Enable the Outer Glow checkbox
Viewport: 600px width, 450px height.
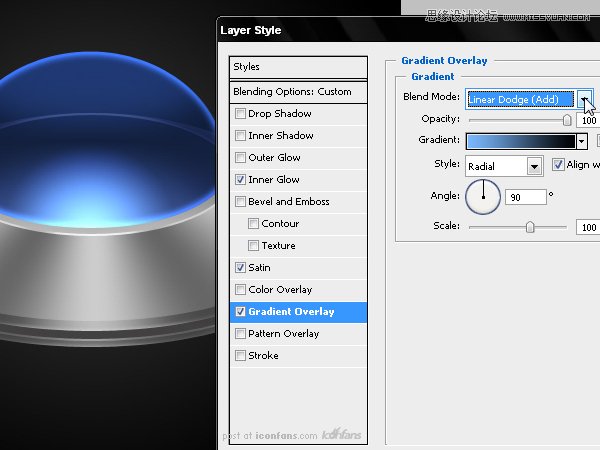[x=240, y=158]
